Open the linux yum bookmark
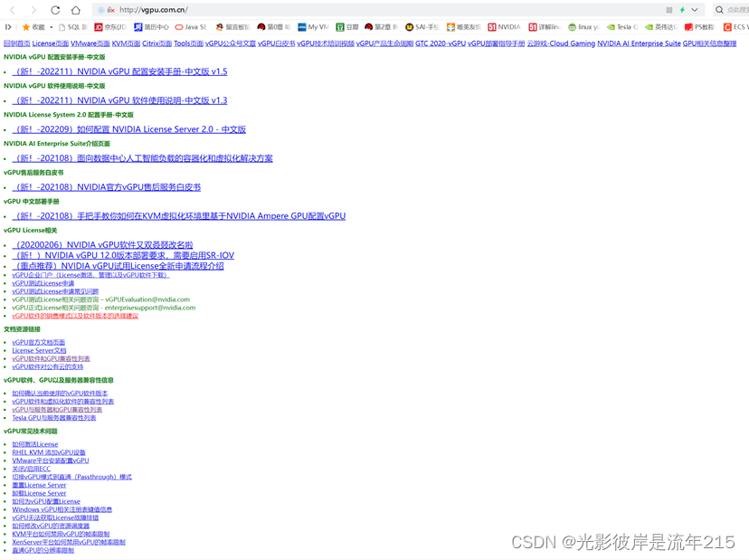This screenshot has width=749, height=560. [583, 27]
